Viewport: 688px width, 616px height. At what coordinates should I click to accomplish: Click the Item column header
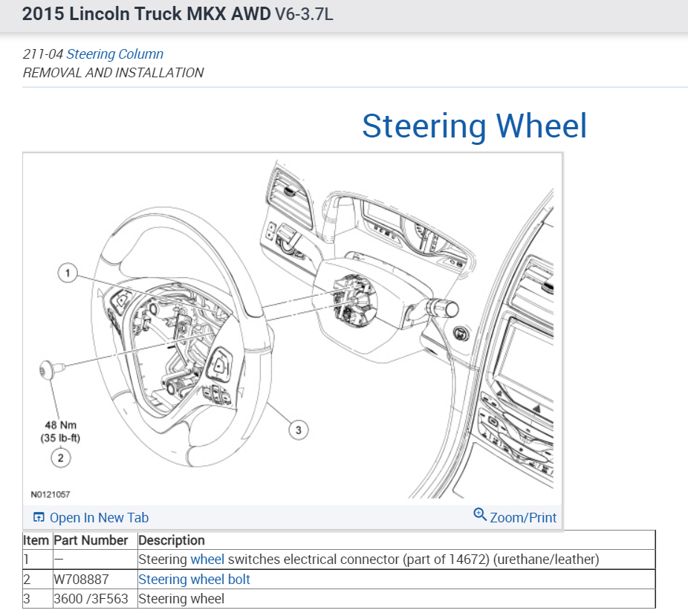(x=36, y=540)
